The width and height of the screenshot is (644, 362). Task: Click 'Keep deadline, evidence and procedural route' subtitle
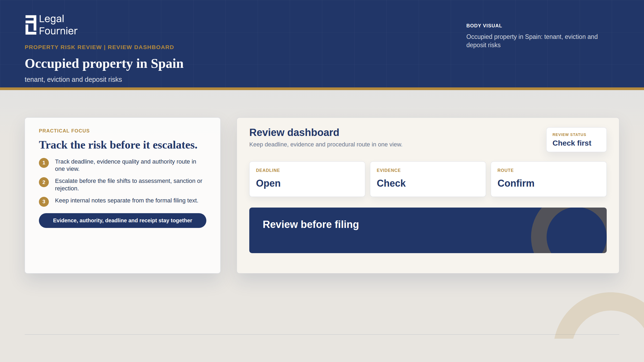click(326, 145)
